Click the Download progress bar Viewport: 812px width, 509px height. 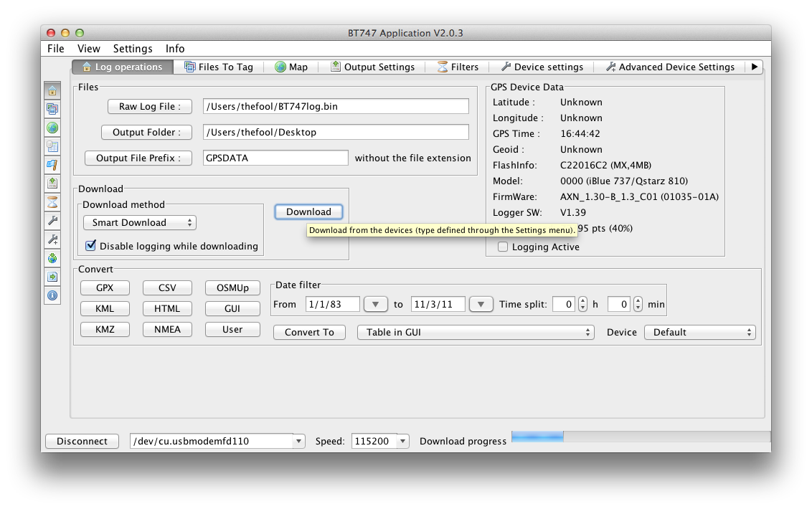coord(640,437)
